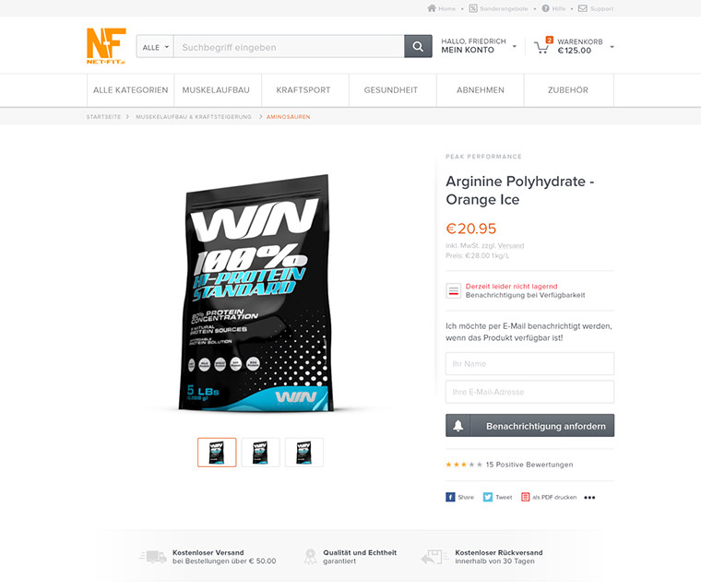Print as PDF icon
The height and width of the screenshot is (588, 701).
point(526,498)
